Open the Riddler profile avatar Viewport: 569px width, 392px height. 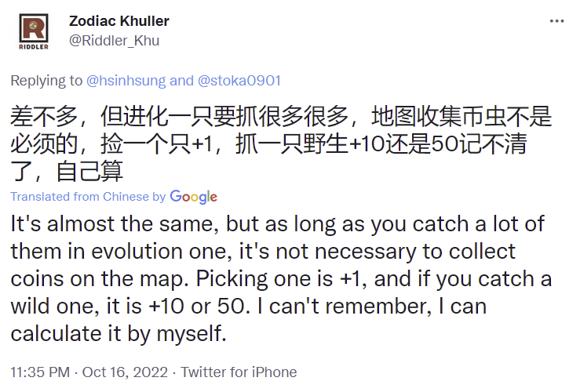point(32,31)
